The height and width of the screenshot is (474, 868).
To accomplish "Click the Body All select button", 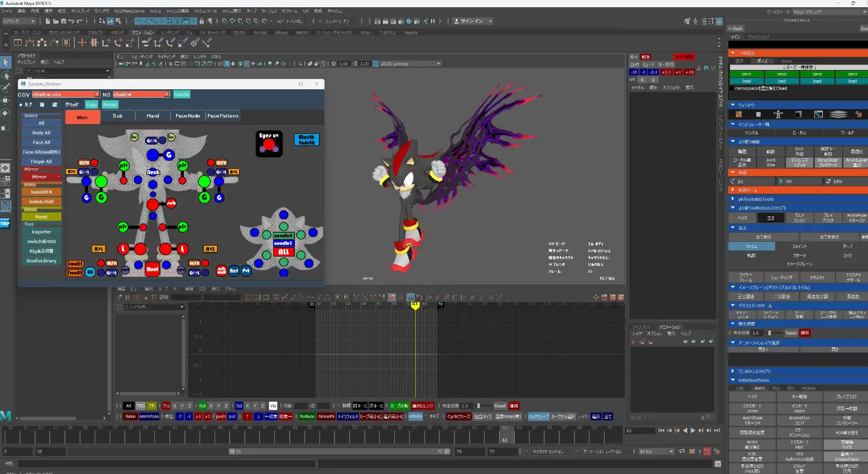I will click(42, 133).
